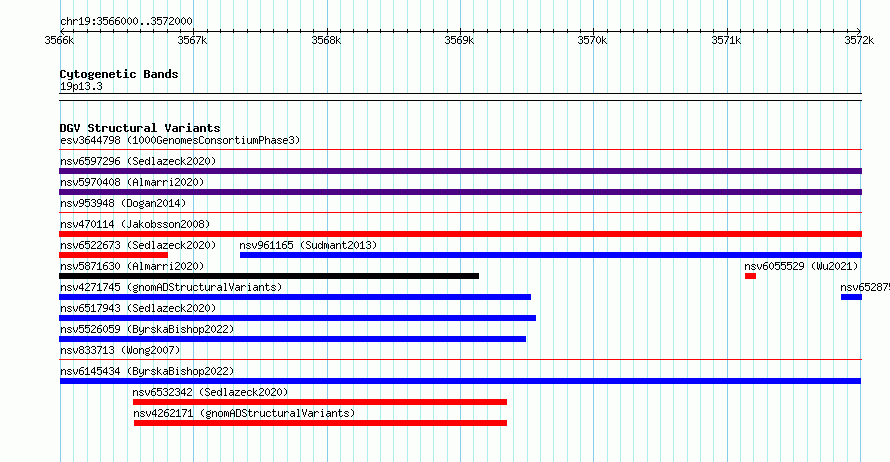Click the black bar for nsv5871630
Screen dimensions: 890x462
pos(269,276)
